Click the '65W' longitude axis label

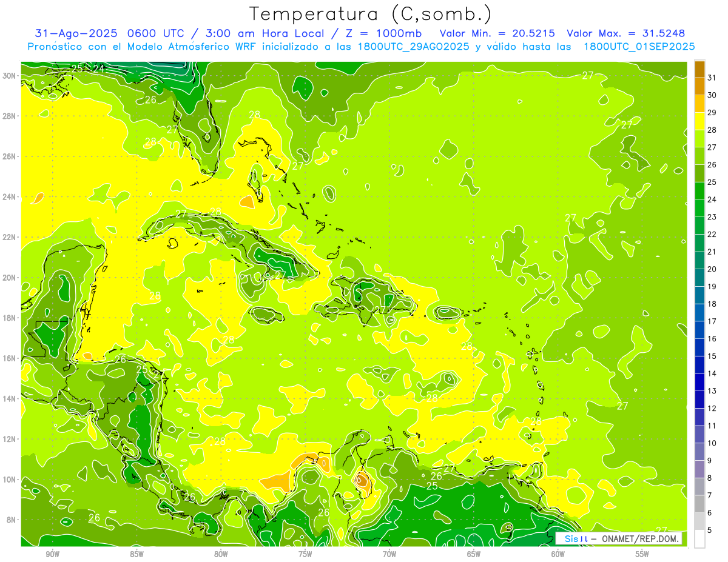[474, 554]
